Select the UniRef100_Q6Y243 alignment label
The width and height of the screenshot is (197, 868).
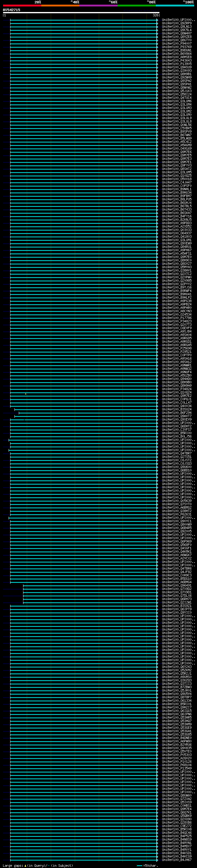[177, 667]
